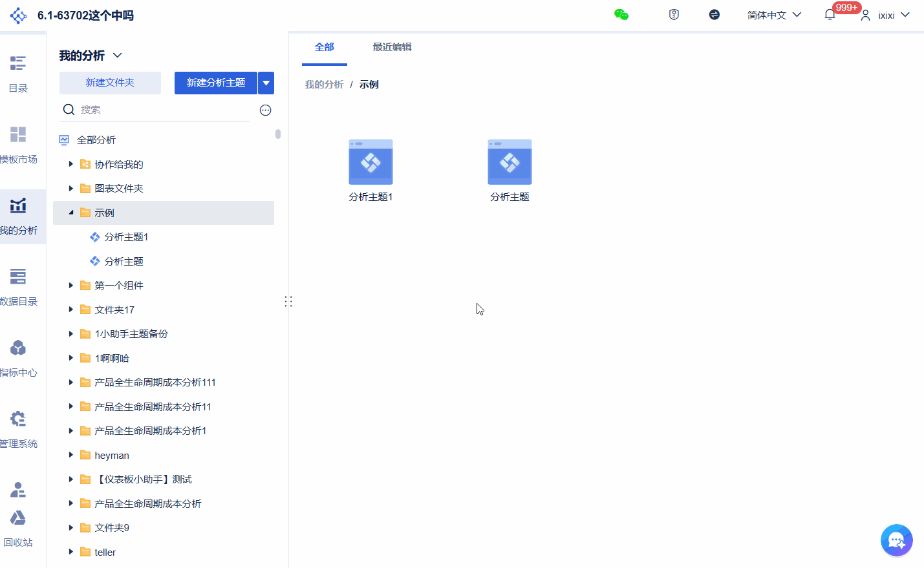Switch to the 最近编辑 tab
Image resolution: width=924 pixels, height=568 pixels.
(392, 47)
